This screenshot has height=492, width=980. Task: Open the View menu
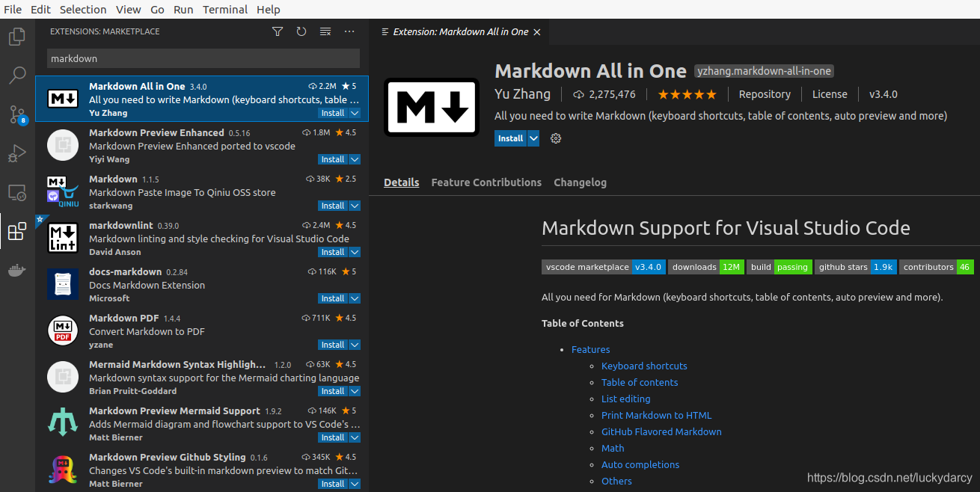(x=129, y=9)
